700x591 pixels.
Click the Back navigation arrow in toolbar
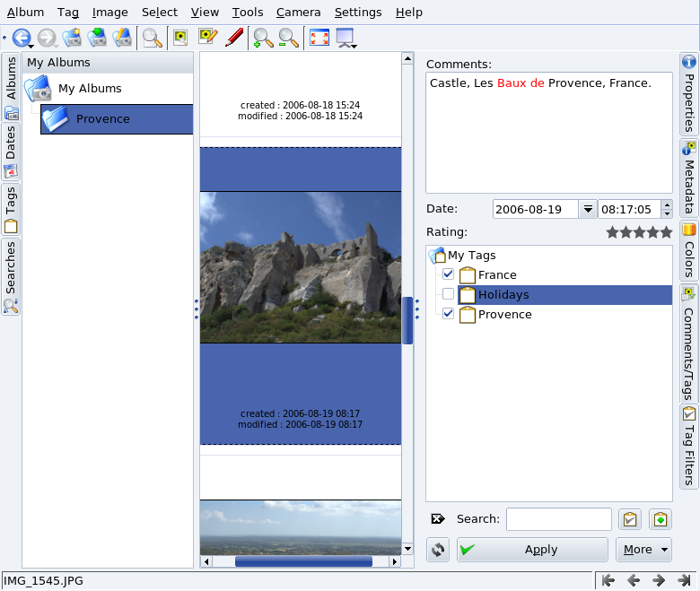tap(21, 38)
